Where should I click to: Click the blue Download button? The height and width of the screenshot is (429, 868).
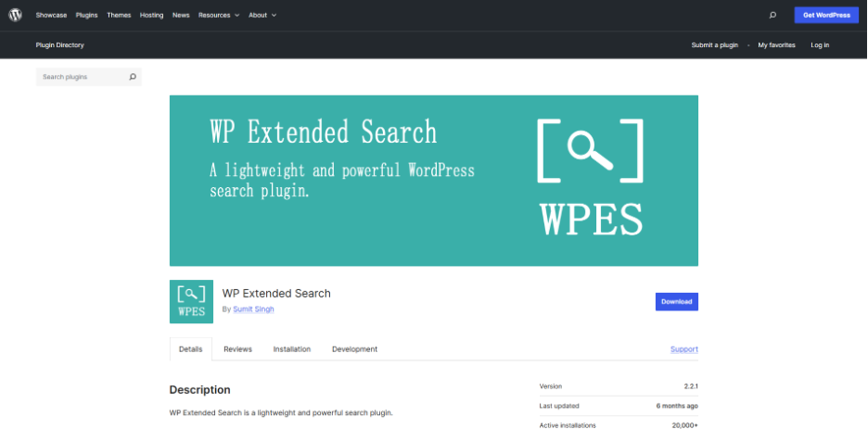tap(676, 302)
